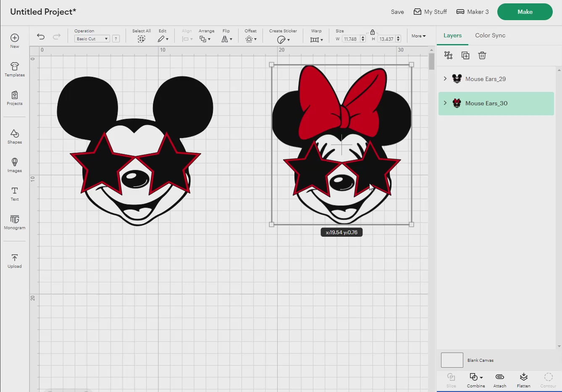Select the Mouse Ears_29 layer
562x392 pixels.
496,79
